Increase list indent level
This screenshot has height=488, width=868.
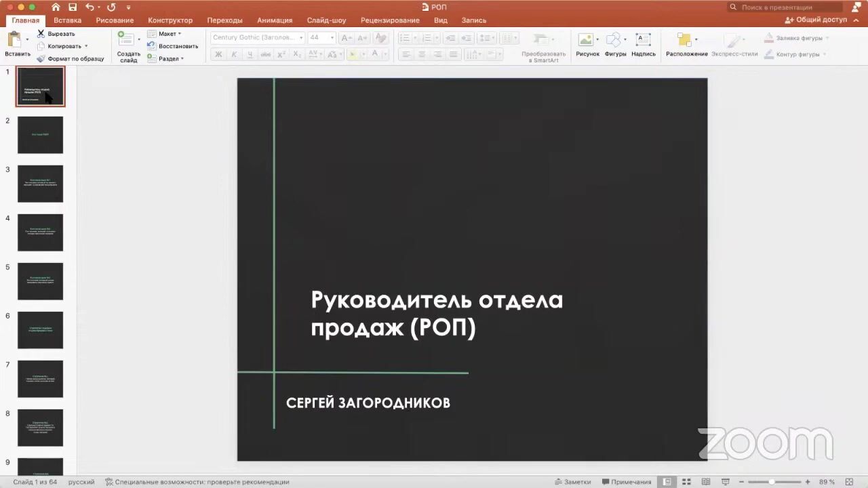(x=467, y=38)
